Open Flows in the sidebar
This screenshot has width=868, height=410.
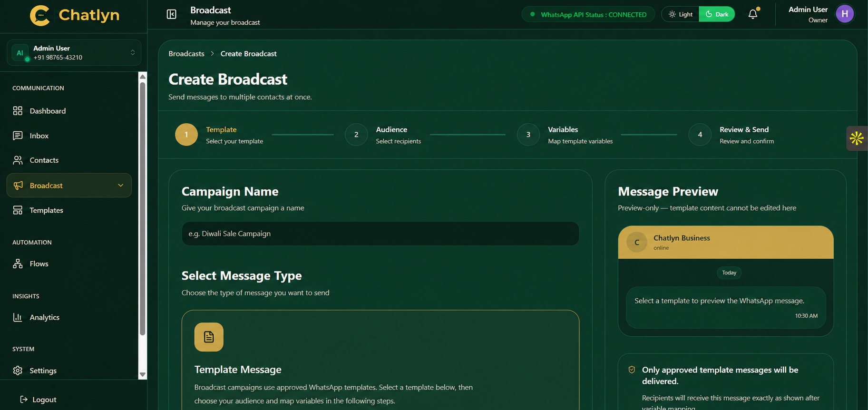69,264
